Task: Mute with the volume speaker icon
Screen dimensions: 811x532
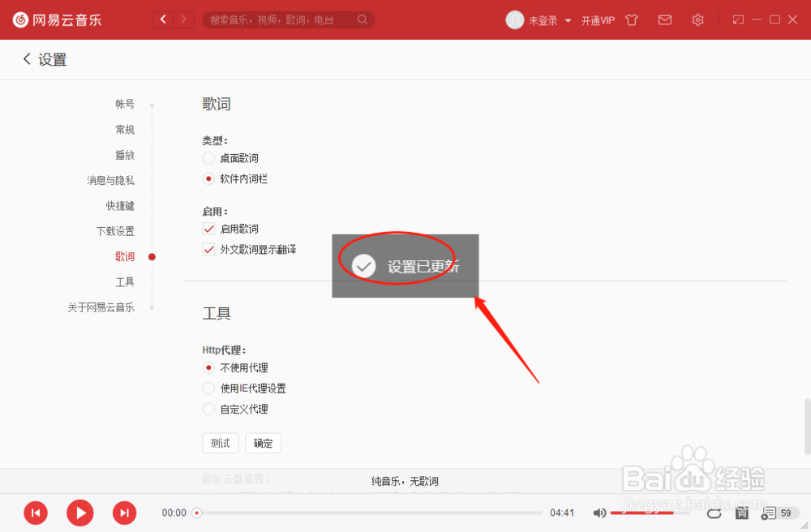Action: click(599, 513)
